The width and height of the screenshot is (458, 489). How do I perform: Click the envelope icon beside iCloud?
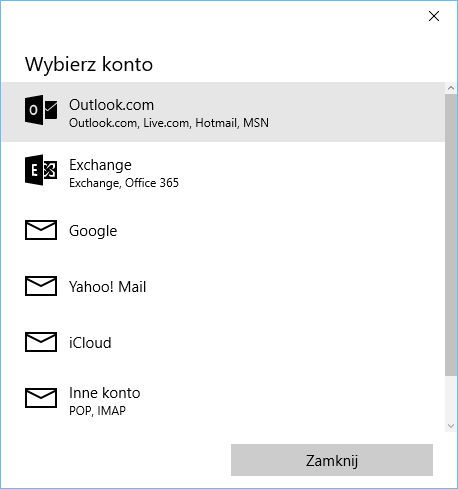(41, 342)
